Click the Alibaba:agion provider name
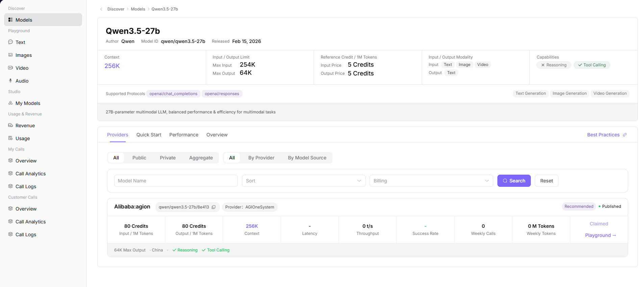 click(132, 207)
